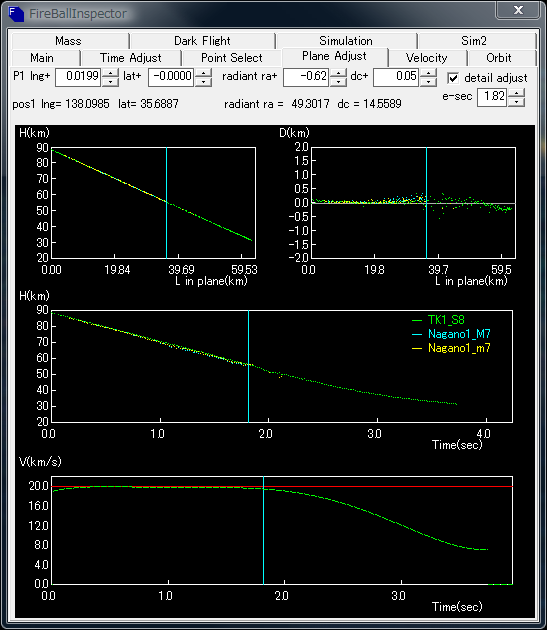
Task: Click the dc = 14.5589 readout
Action: tap(369, 104)
